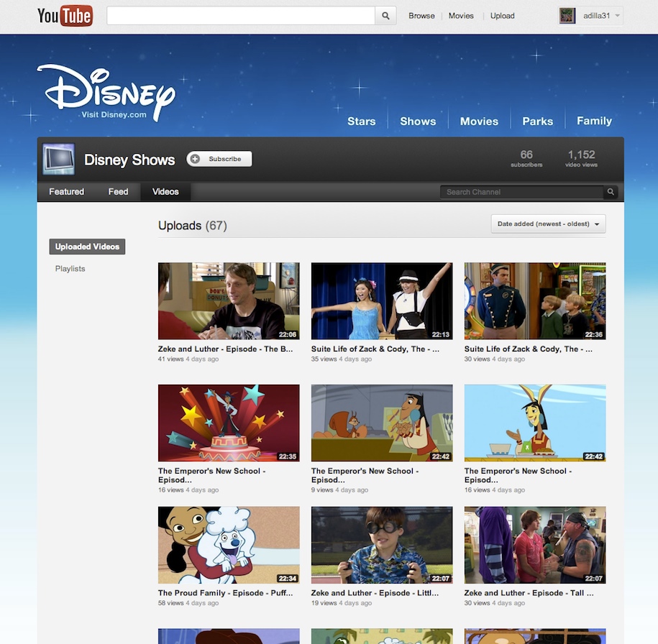Click the Search Channel magnifier icon
This screenshot has height=644, width=658.
click(611, 192)
